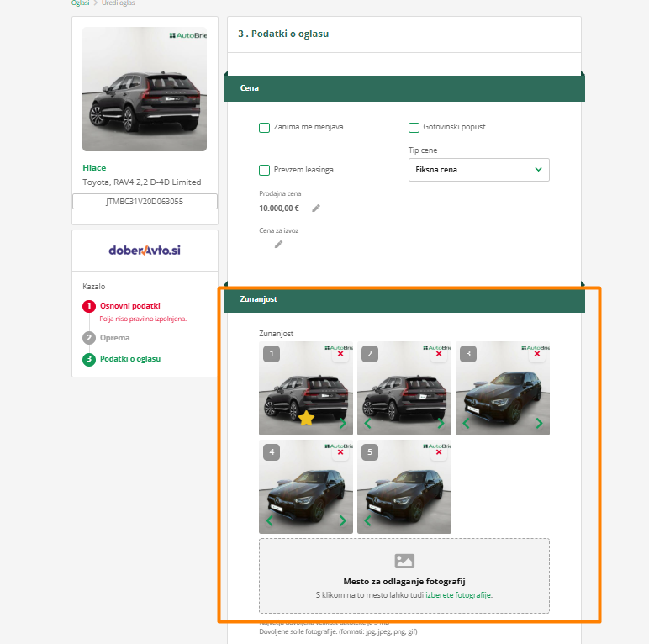Go to step 3 Podatki o oglasu
This screenshot has width=649, height=644.
[x=130, y=359]
